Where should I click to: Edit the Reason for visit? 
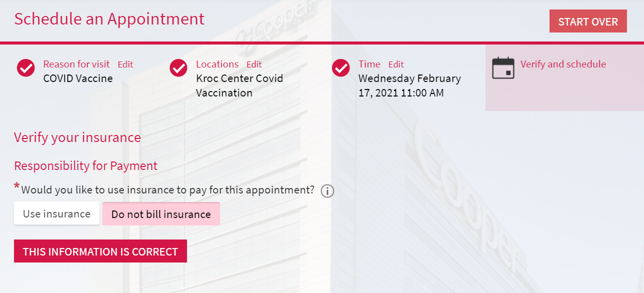125,64
